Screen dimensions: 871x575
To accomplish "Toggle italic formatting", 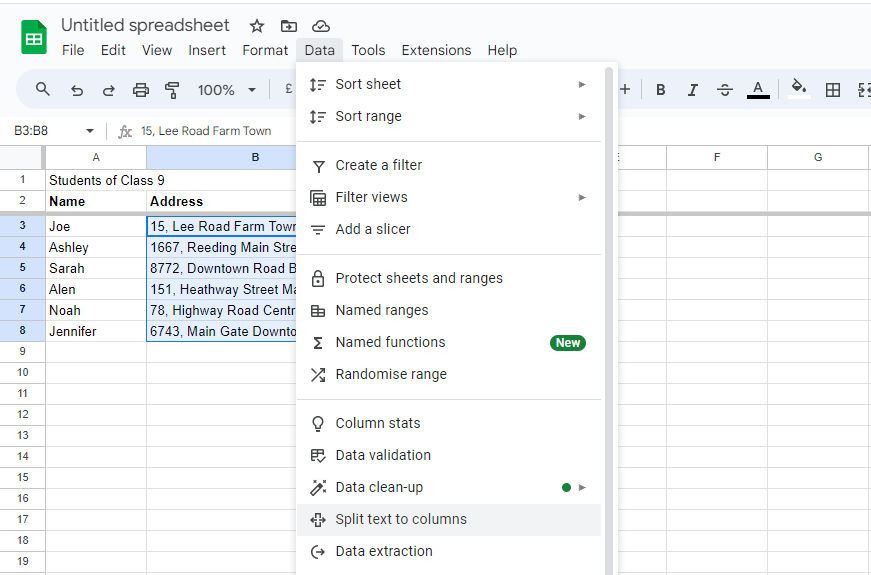I will [x=692, y=90].
